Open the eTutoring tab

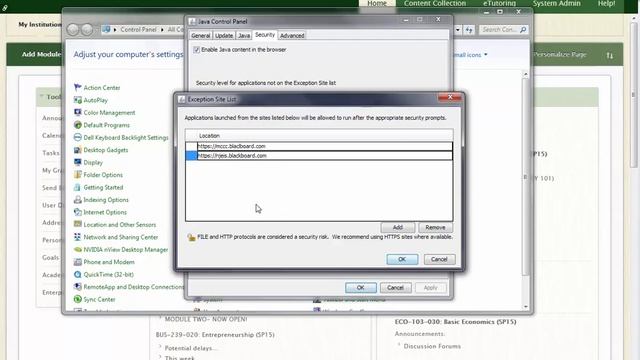point(499,3)
